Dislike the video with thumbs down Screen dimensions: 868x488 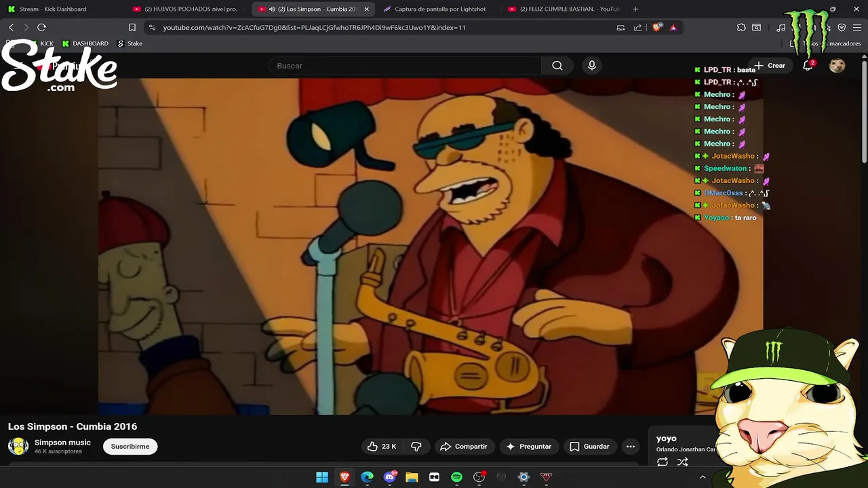click(x=416, y=447)
